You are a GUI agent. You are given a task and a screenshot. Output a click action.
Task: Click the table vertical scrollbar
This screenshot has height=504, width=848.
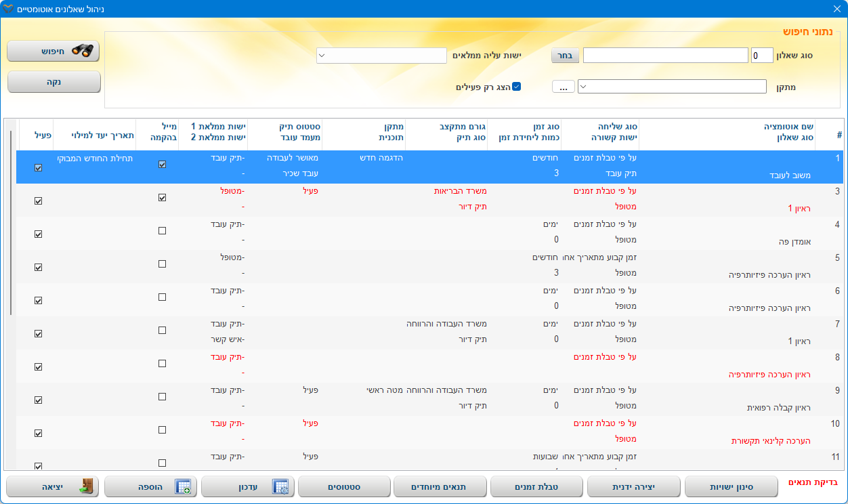pos(10,224)
